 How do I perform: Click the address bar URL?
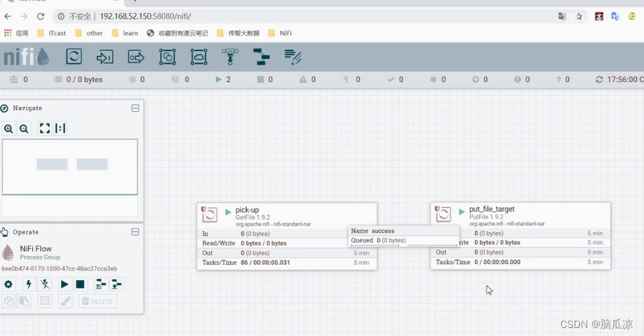click(145, 17)
